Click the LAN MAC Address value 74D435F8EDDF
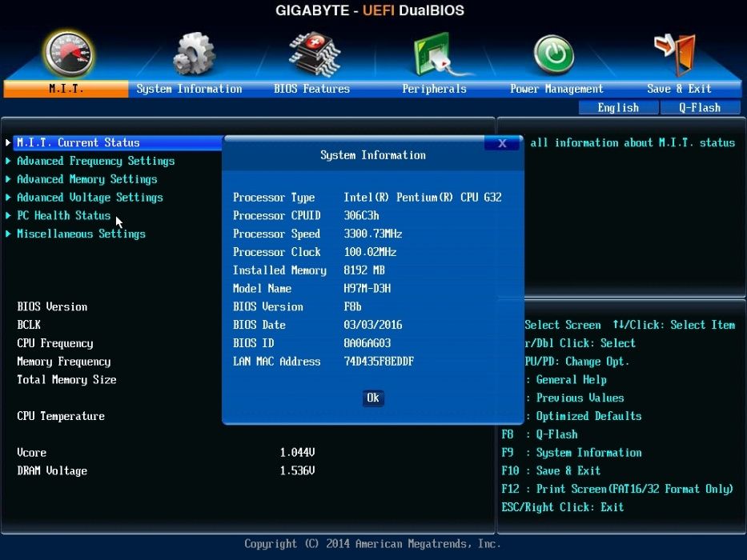This screenshot has width=747, height=560. tap(379, 362)
